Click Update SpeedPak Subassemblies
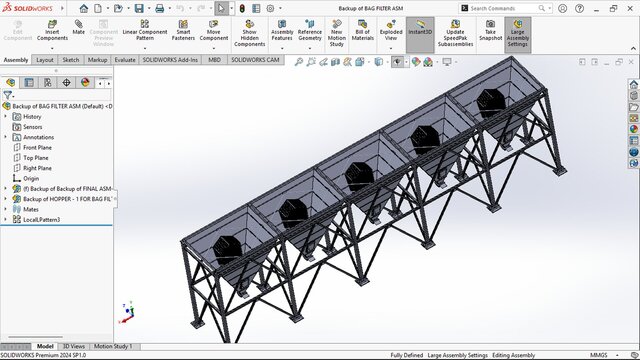The image size is (640, 360). pyautogui.click(x=456, y=33)
